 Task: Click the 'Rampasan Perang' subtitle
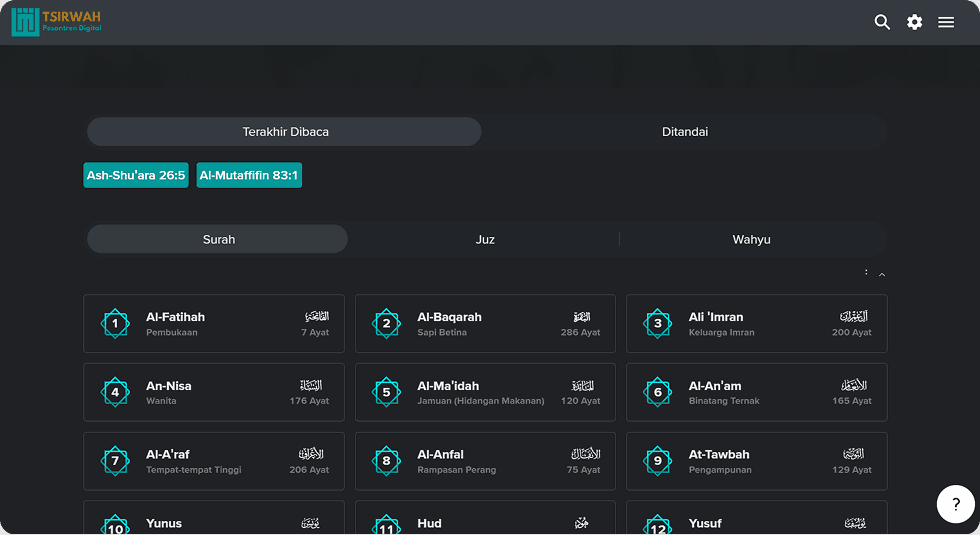pos(457,470)
